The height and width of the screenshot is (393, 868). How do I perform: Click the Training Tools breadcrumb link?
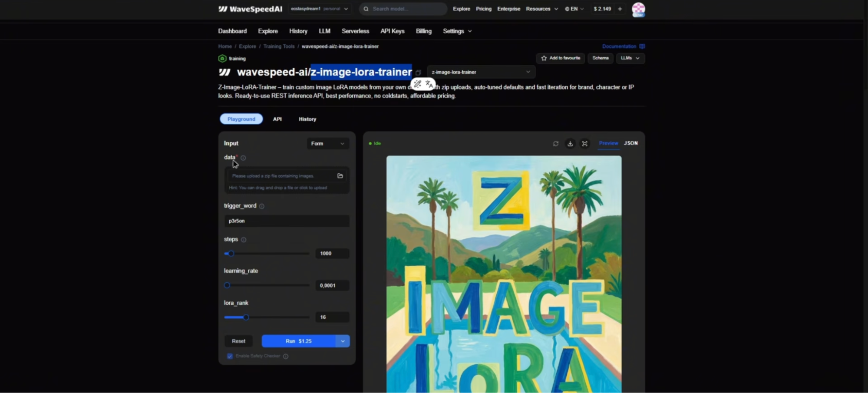click(x=279, y=46)
